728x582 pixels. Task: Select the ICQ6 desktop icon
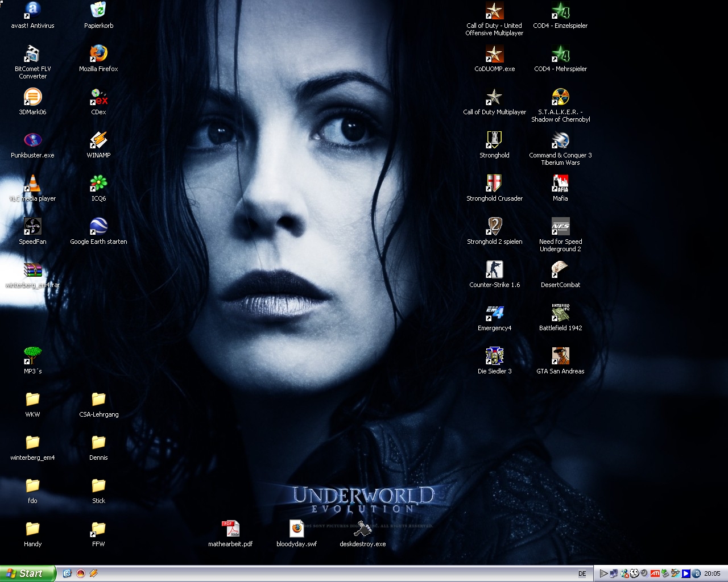[98, 184]
